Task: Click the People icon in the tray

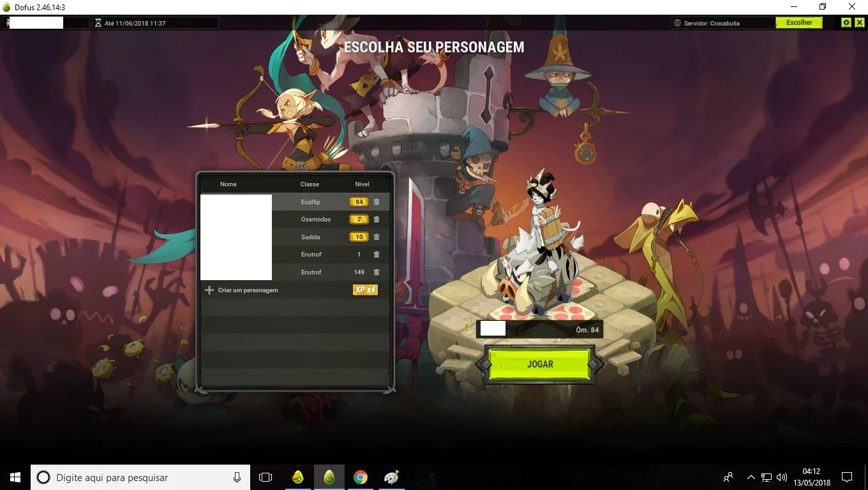Action: point(728,477)
